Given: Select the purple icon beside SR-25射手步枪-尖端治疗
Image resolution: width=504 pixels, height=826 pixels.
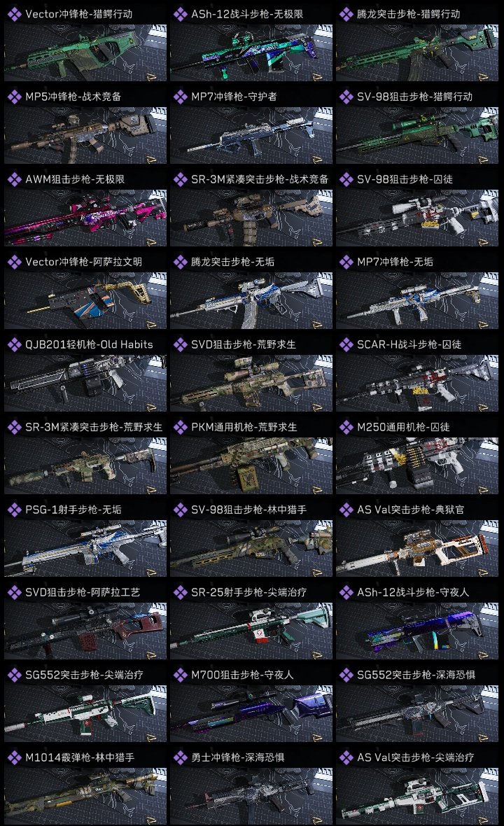Looking at the screenshot, I should pyautogui.click(x=180, y=592).
